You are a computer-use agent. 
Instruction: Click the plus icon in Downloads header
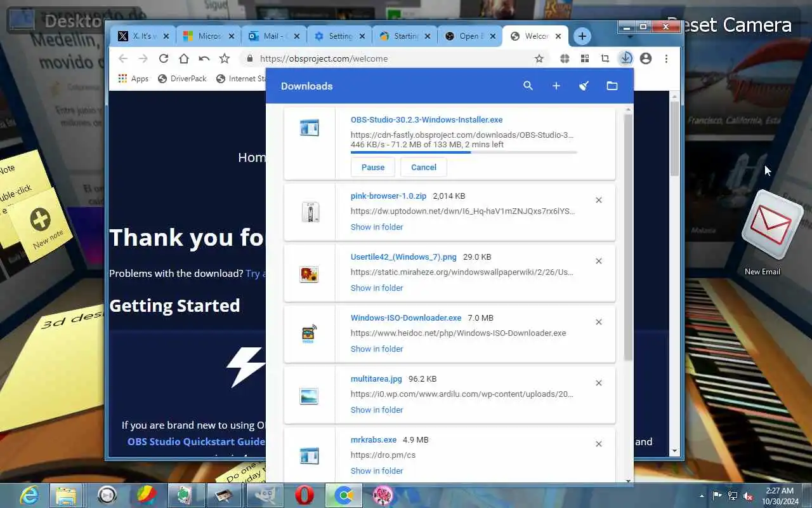(x=556, y=86)
